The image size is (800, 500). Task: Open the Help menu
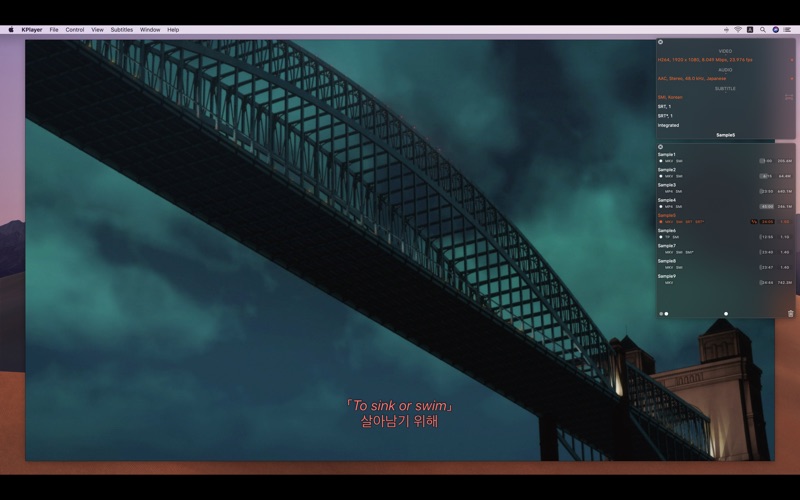click(x=173, y=30)
